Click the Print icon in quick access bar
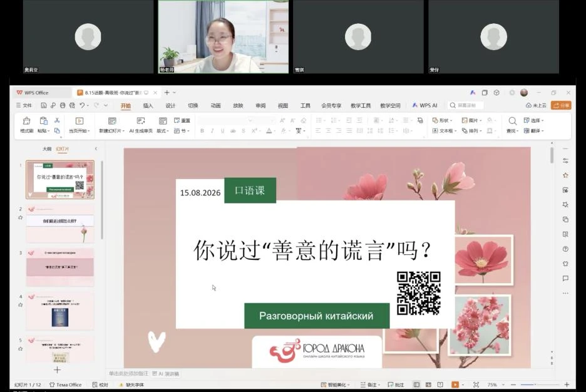The height and width of the screenshot is (392, 586). [63, 105]
